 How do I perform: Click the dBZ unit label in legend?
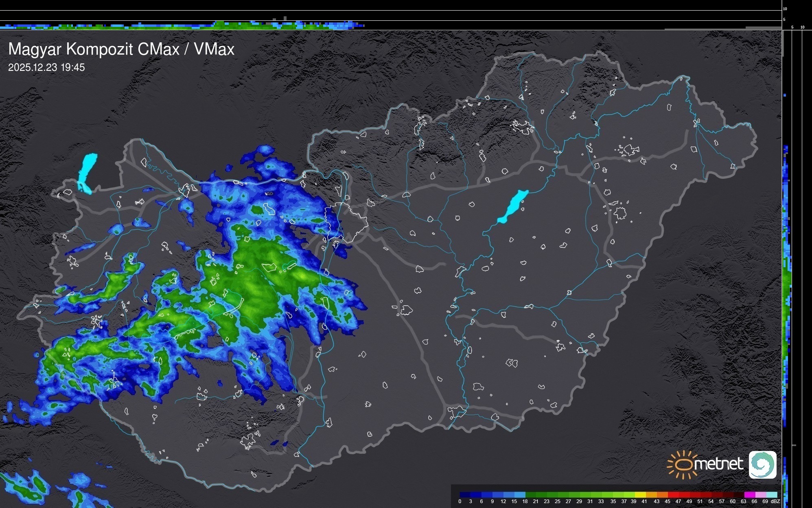tap(775, 501)
